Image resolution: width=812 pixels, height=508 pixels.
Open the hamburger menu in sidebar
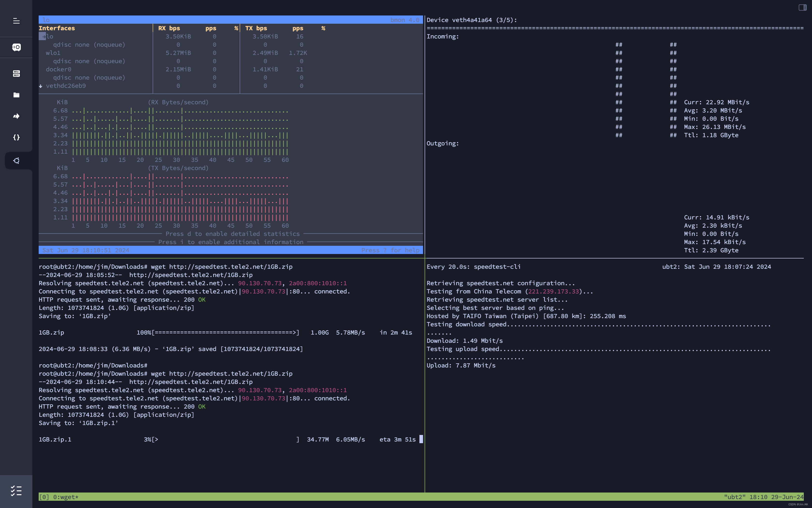[16, 21]
